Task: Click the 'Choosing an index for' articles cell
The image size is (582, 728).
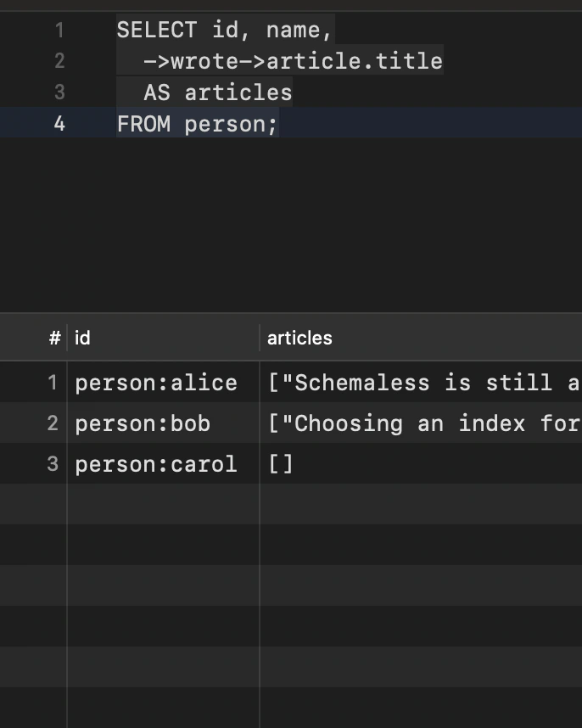Action: pyautogui.click(x=421, y=423)
